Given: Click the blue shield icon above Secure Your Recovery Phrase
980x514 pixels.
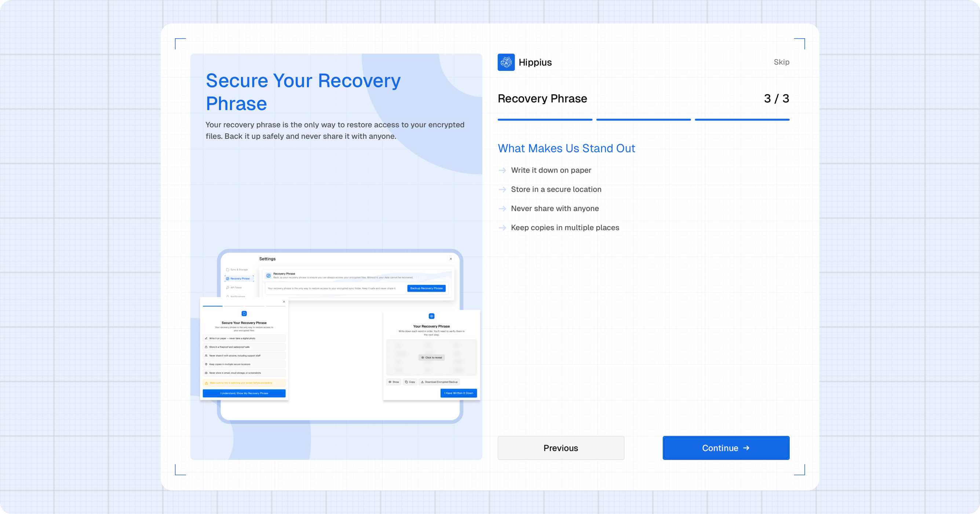Looking at the screenshot, I should (x=244, y=314).
